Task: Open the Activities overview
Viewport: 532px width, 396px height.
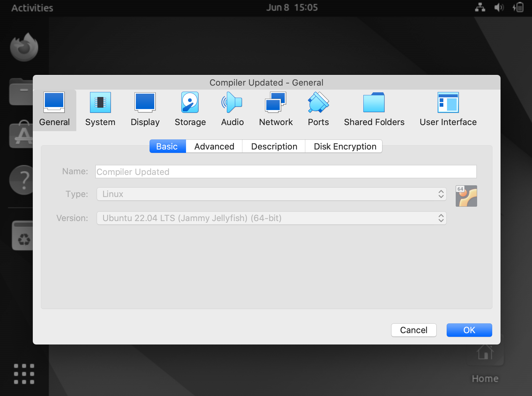Action: tap(32, 8)
